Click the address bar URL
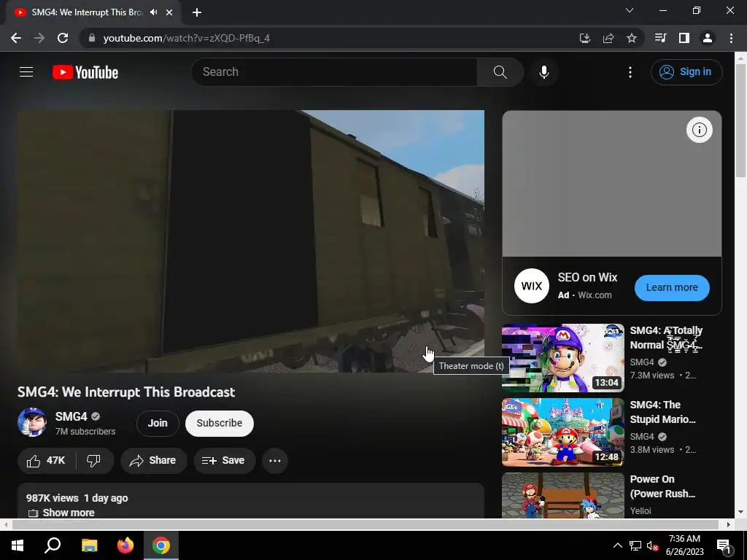 point(186,38)
